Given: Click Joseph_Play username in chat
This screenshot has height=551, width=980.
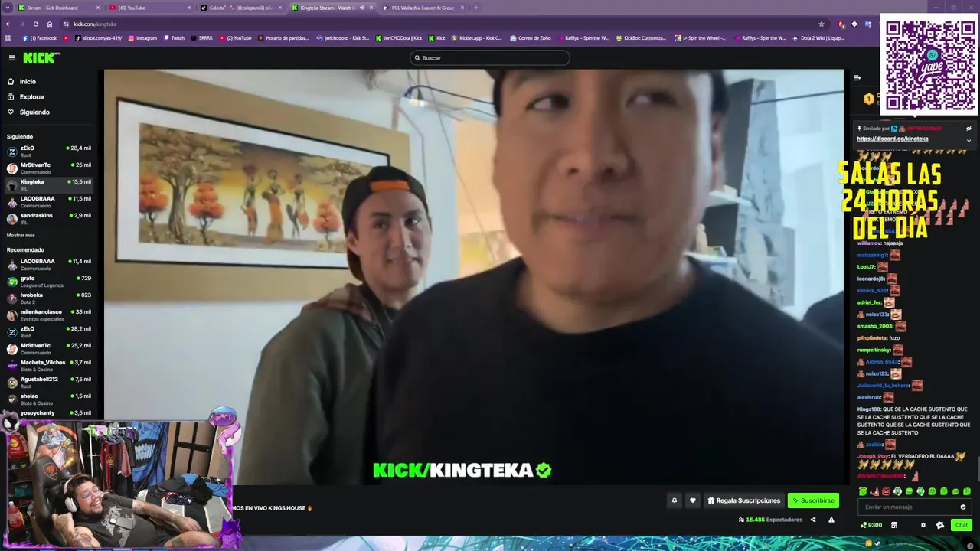Looking at the screenshot, I should pyautogui.click(x=873, y=456).
